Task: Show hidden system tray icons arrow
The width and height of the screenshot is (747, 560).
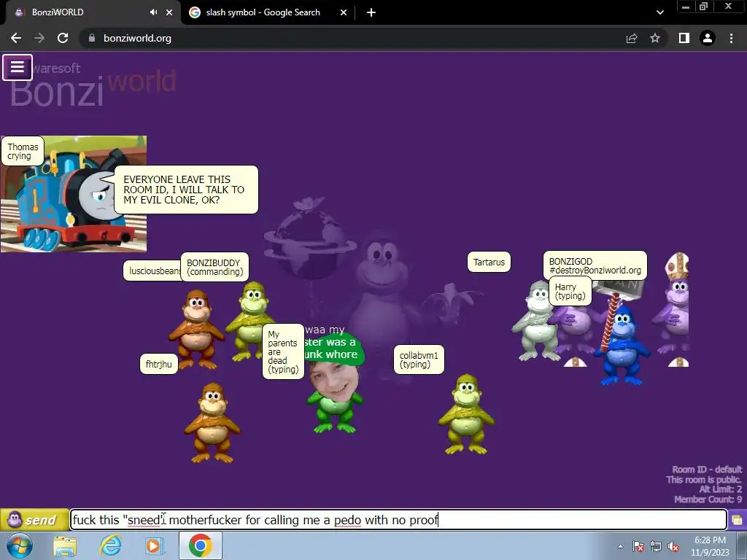Action: tap(620, 546)
